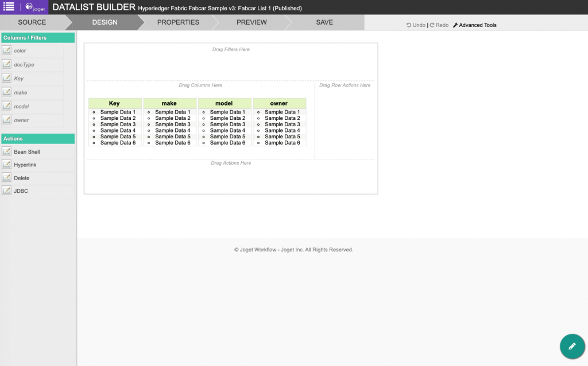Go to the SOURCE step
Image resolution: width=588 pixels, height=366 pixels.
click(x=32, y=22)
